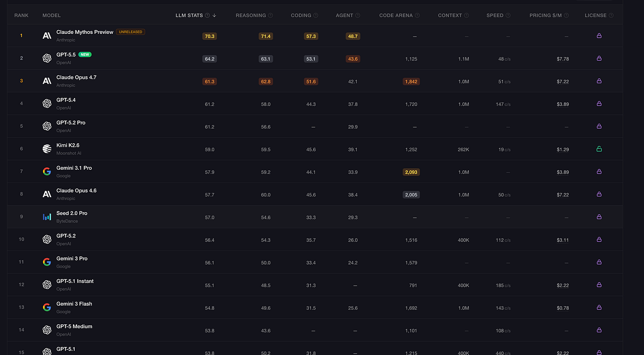Click the Google logo beside Gemini 3.1 Pro

click(47, 171)
